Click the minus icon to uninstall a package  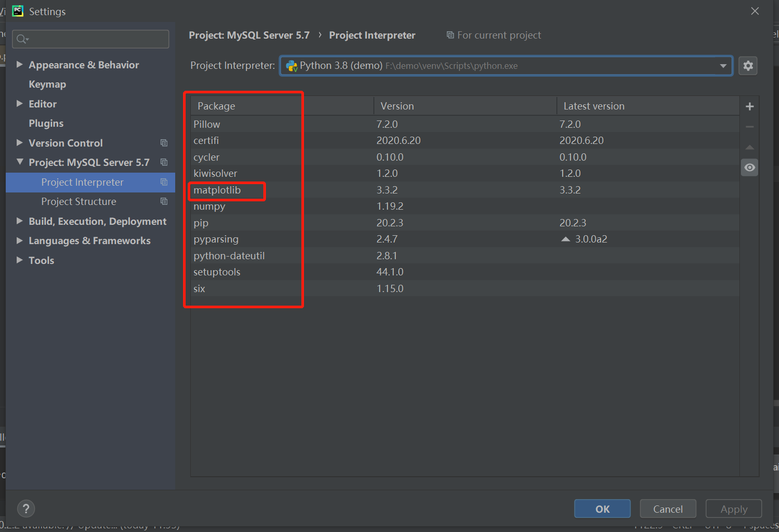click(x=749, y=126)
